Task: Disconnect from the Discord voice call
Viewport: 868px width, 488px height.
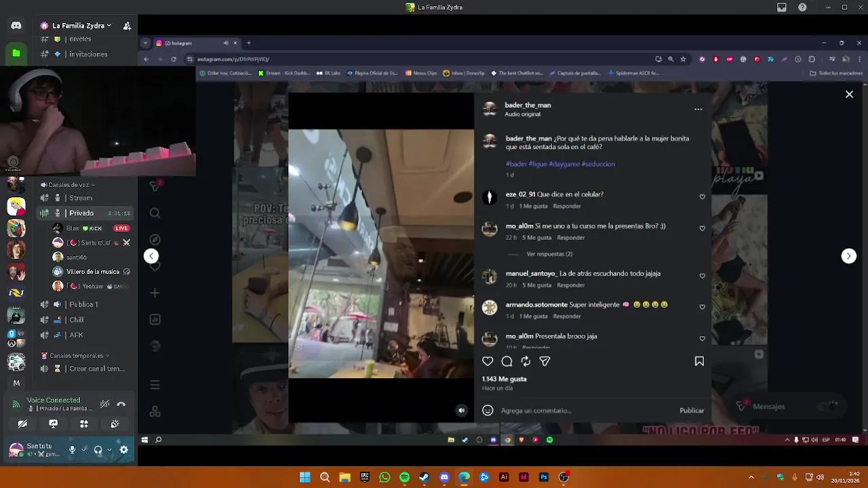Action: [121, 405]
